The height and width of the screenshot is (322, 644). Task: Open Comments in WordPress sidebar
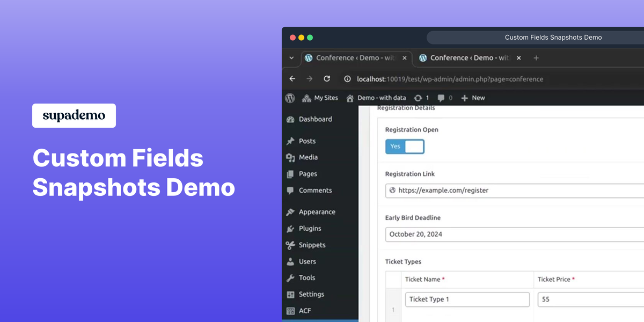(x=320, y=191)
